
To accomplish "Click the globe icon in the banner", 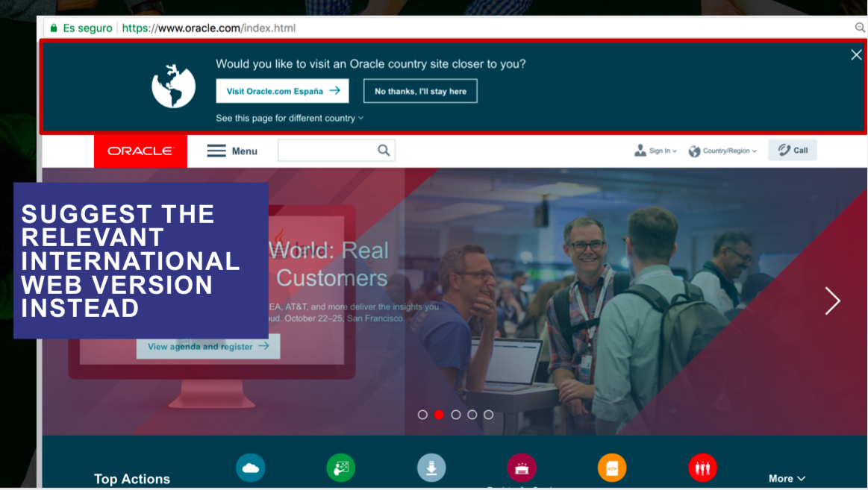I will point(173,86).
